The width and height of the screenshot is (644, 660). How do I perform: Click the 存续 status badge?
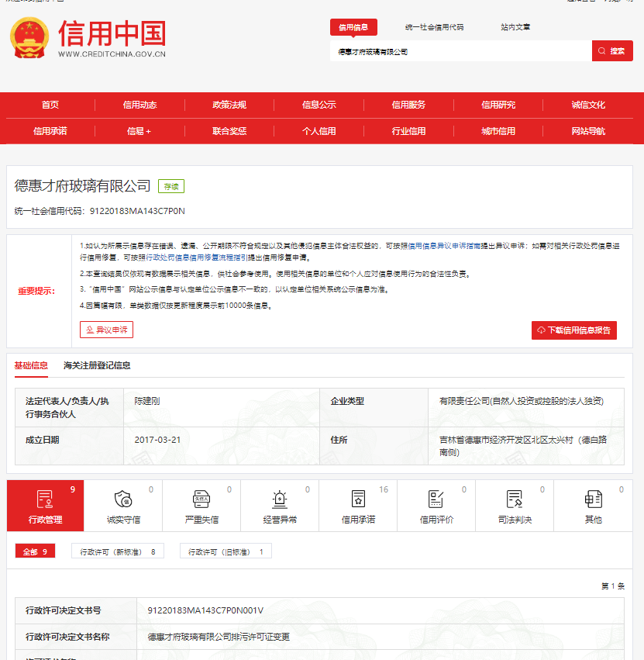(x=171, y=186)
